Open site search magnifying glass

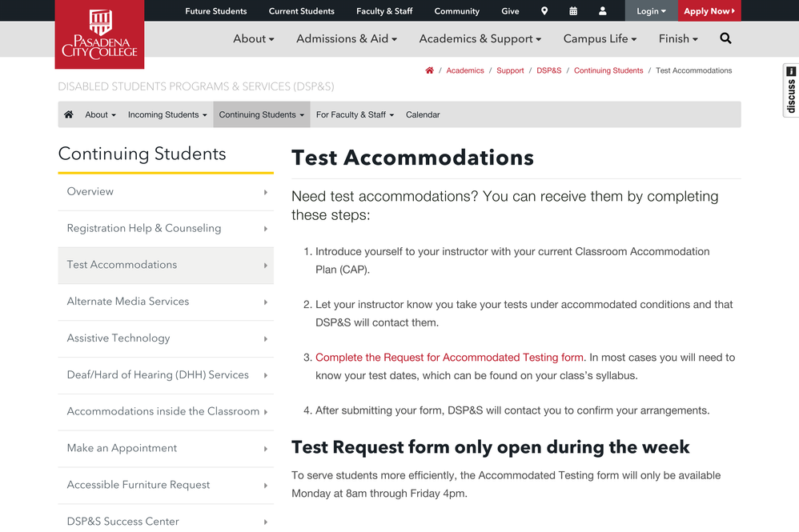pyautogui.click(x=725, y=38)
